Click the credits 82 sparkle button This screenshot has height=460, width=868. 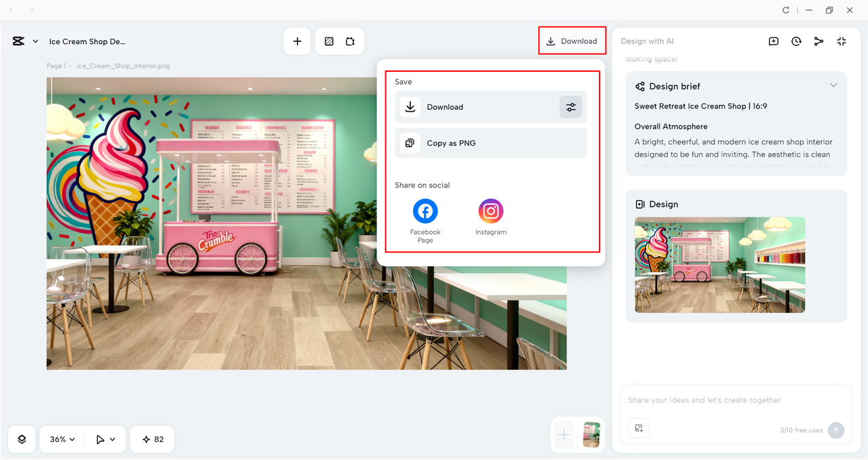coord(153,439)
